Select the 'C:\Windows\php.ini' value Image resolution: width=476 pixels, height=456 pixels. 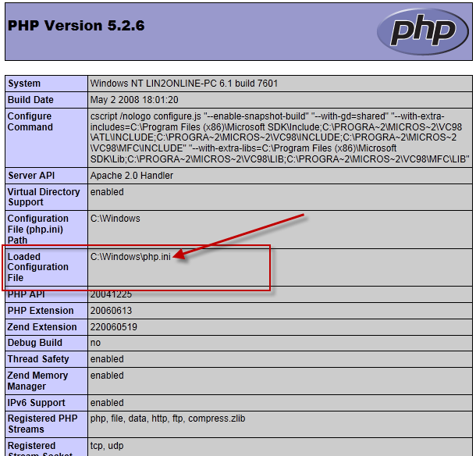[x=130, y=257]
